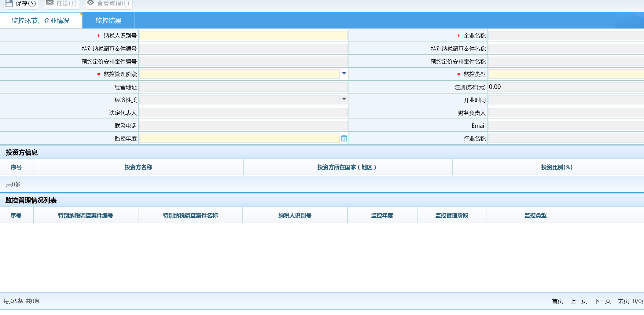Click the 经济性质 combo field

(x=240, y=100)
